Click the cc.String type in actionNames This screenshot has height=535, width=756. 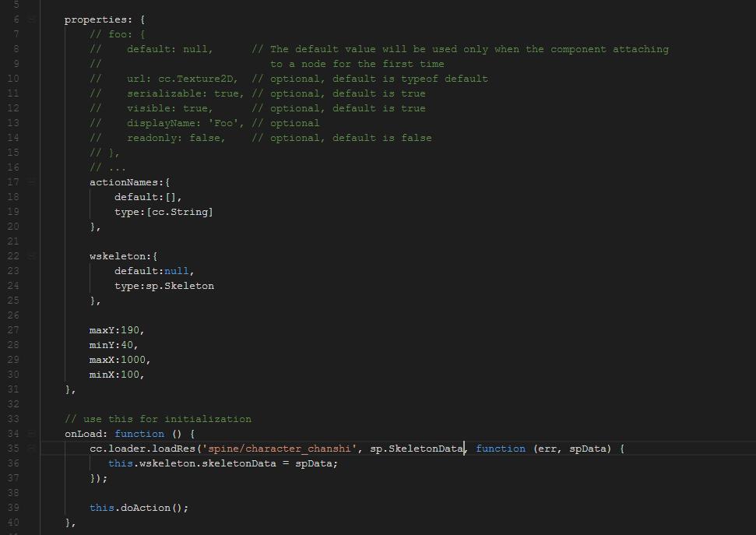click(x=179, y=212)
